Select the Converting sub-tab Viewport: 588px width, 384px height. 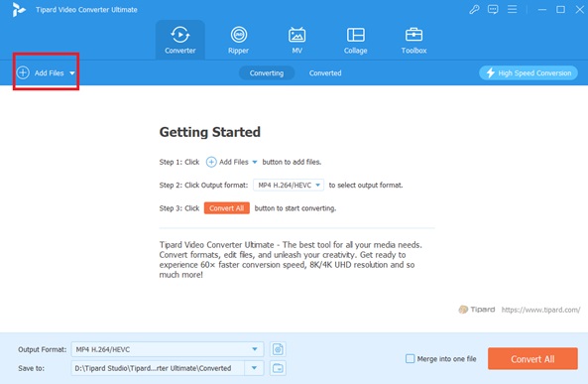click(x=267, y=73)
